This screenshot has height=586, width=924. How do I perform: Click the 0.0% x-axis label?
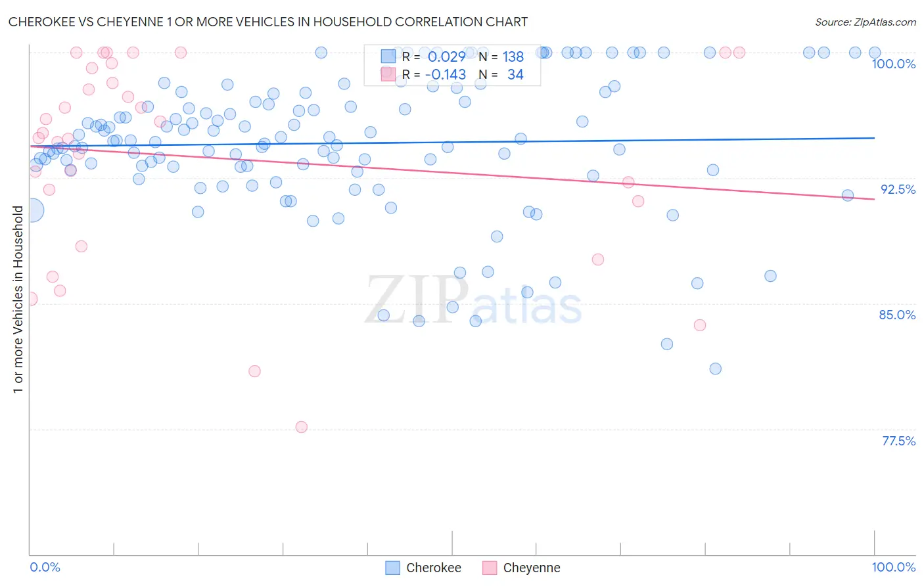click(x=45, y=567)
